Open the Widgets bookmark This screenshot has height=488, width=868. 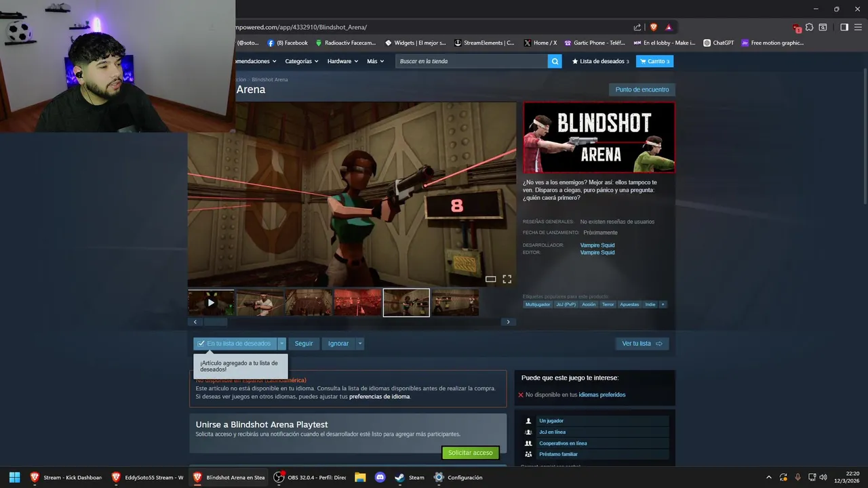(416, 43)
